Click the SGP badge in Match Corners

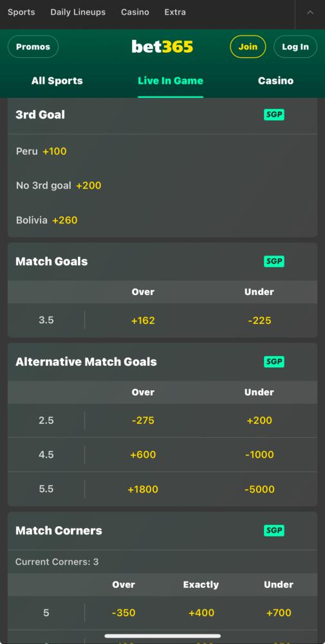click(274, 530)
